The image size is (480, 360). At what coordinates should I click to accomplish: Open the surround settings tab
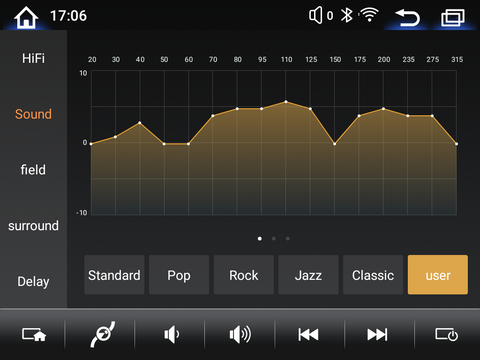coord(33,226)
